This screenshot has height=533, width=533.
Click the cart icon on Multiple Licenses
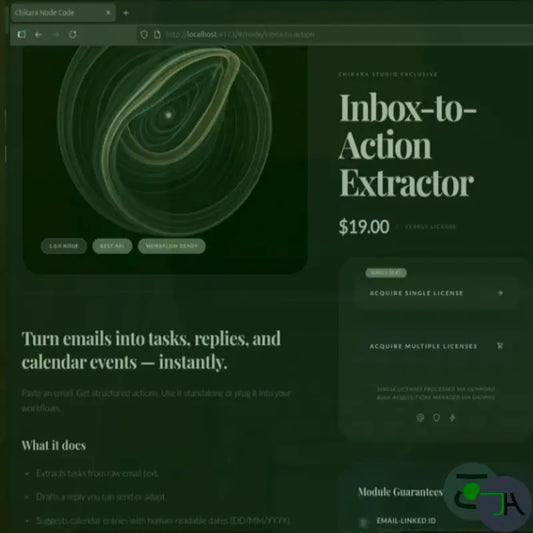pos(500,346)
